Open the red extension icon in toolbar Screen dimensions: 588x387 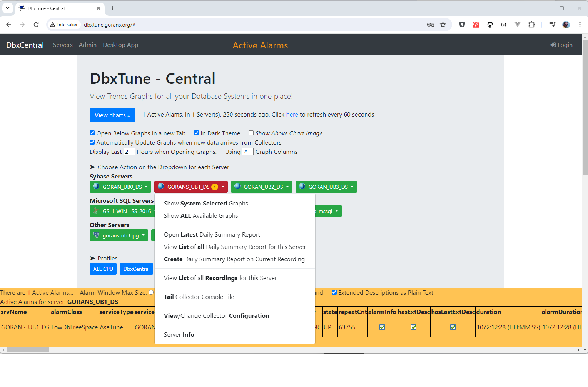tap(476, 25)
